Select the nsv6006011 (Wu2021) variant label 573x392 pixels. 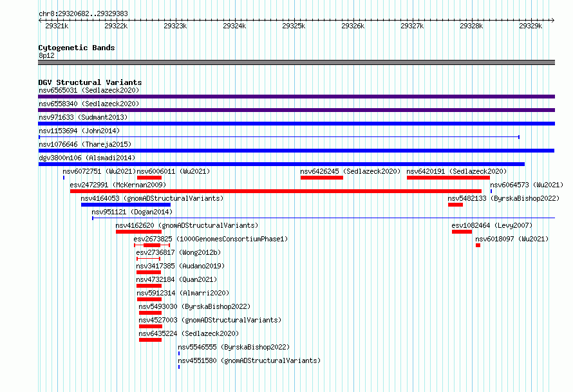pos(173,171)
